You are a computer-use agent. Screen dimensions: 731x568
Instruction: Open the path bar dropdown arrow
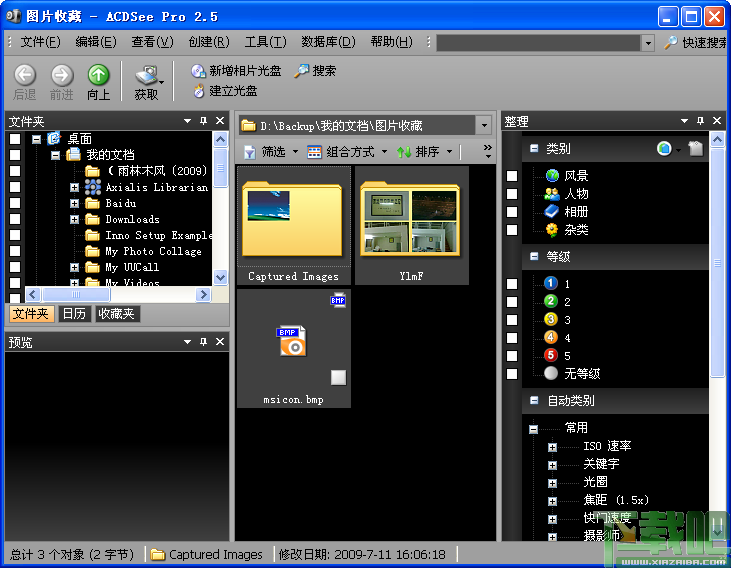tap(484, 125)
